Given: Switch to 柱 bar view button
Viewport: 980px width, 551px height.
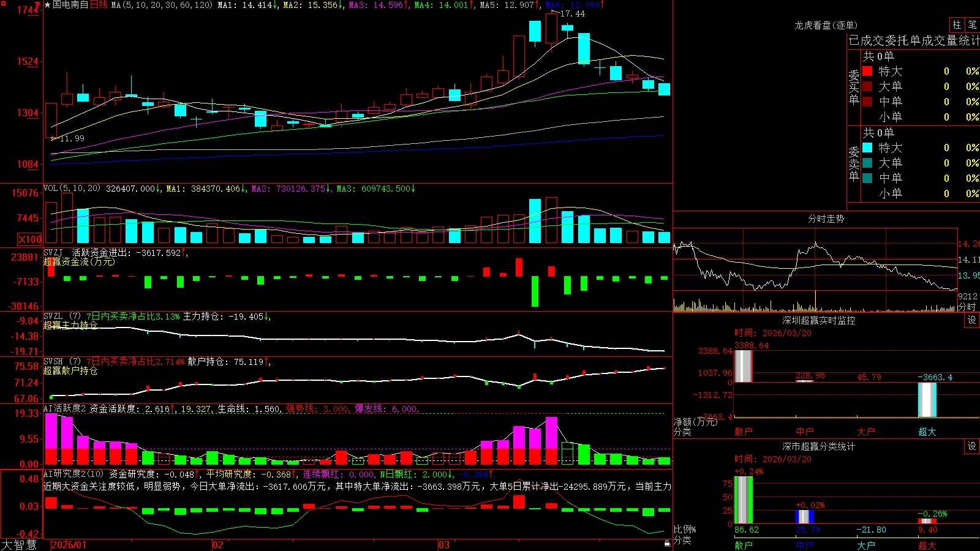Looking at the screenshot, I should point(957,24).
